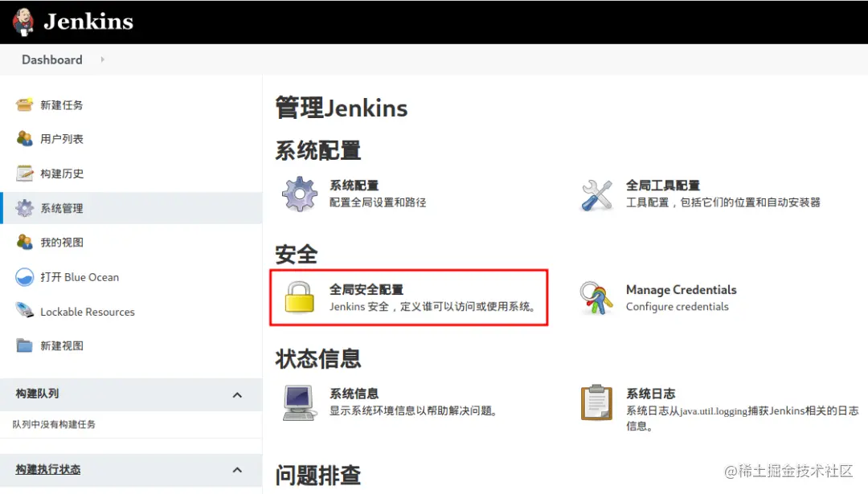Image resolution: width=868 pixels, height=494 pixels.
Task: Click the Jenkins butler logo
Action: [22, 22]
